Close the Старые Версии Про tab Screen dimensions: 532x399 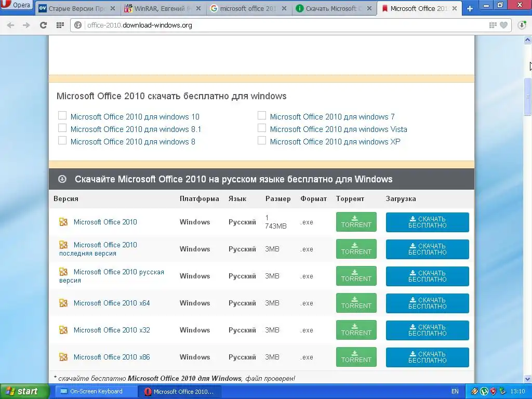tap(113, 8)
